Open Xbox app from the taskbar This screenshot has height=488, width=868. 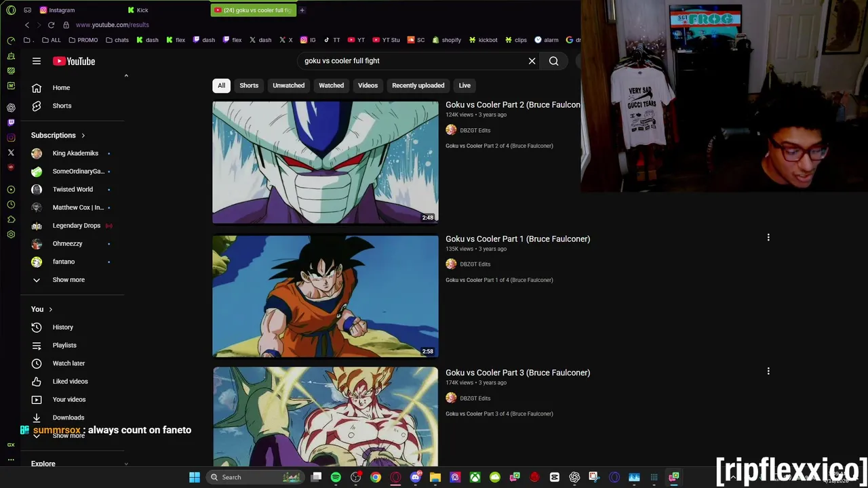point(475,477)
